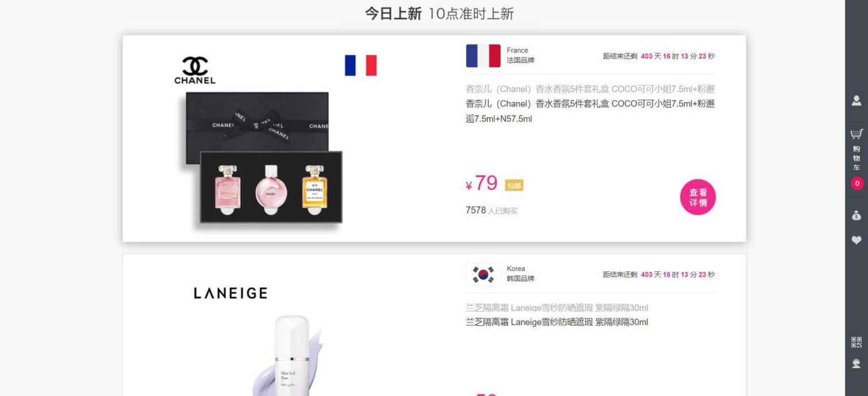Click the LANEIGE brand logo
This screenshot has width=868, height=396.
(x=231, y=293)
